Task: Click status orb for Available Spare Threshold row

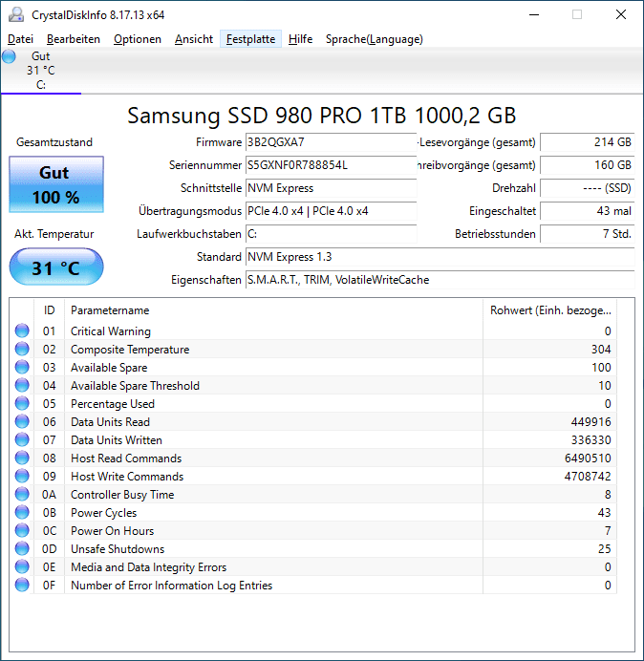Action: tap(22, 385)
